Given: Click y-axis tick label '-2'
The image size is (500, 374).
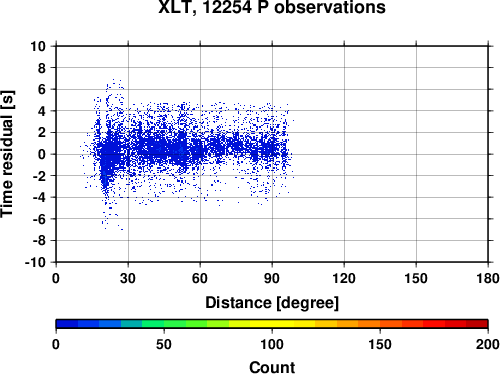Looking at the screenshot, I should 39,176.
